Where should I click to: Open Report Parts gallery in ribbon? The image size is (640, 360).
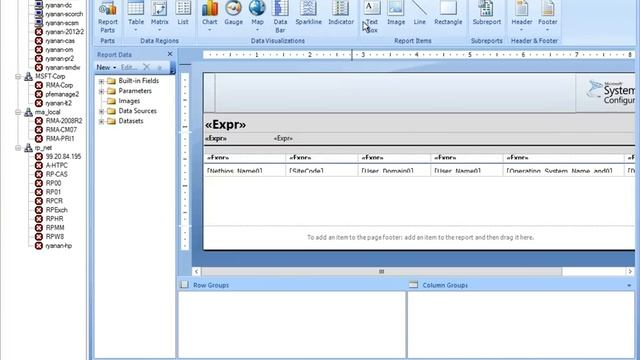(x=108, y=17)
